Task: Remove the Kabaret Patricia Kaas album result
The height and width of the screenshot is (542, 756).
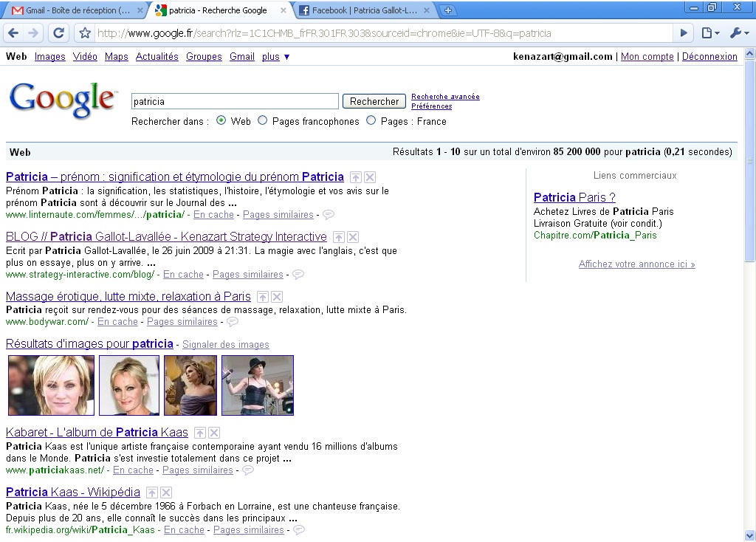Action: [214, 433]
